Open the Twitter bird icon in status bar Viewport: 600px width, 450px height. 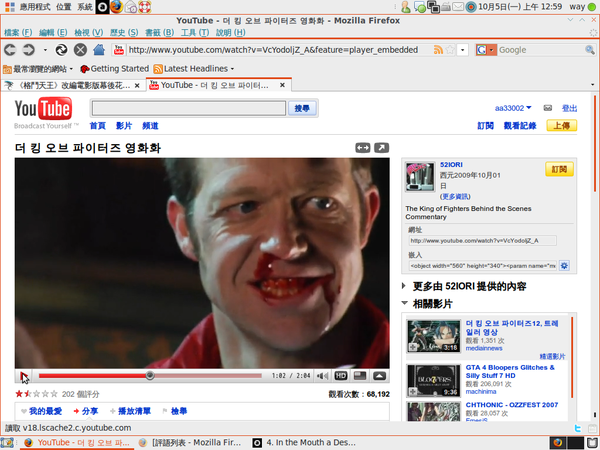(578, 428)
